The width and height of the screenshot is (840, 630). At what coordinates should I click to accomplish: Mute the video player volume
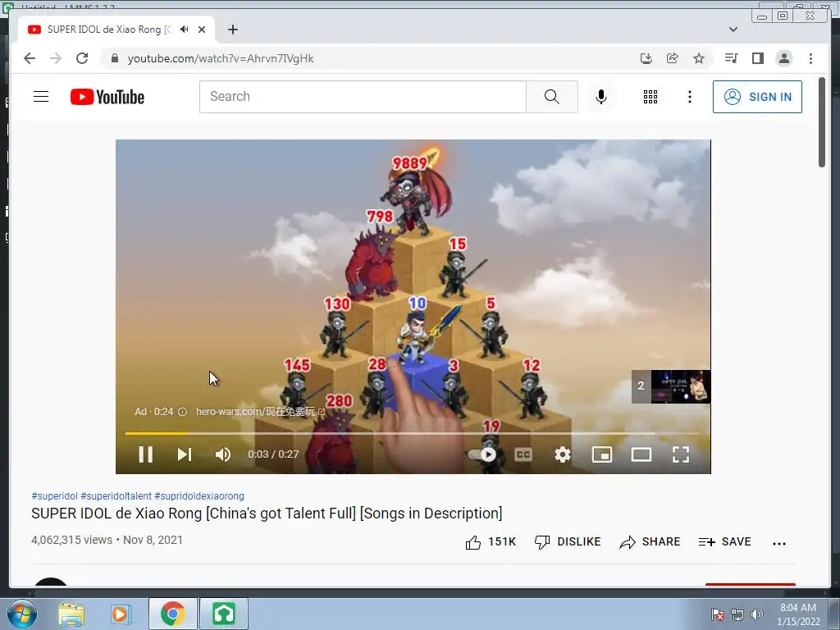pos(223,454)
